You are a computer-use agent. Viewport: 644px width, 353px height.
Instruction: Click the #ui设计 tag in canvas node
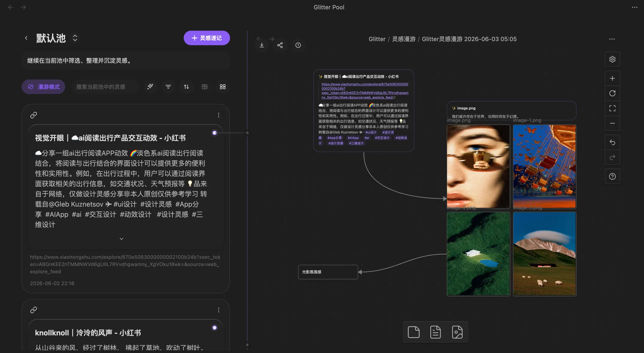pos(371,132)
